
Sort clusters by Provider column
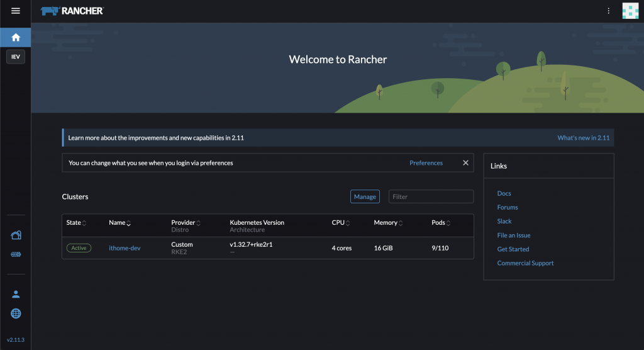click(186, 222)
